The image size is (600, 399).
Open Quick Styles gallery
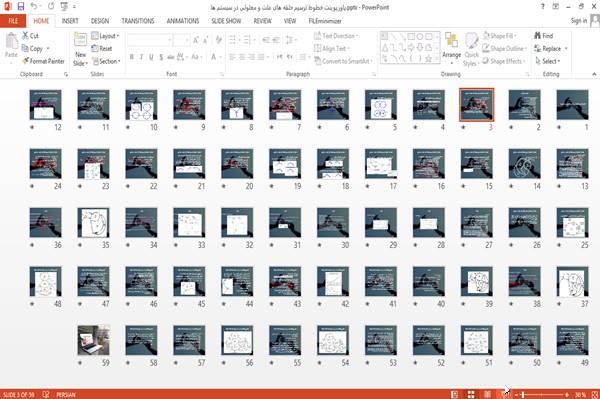coord(471,49)
